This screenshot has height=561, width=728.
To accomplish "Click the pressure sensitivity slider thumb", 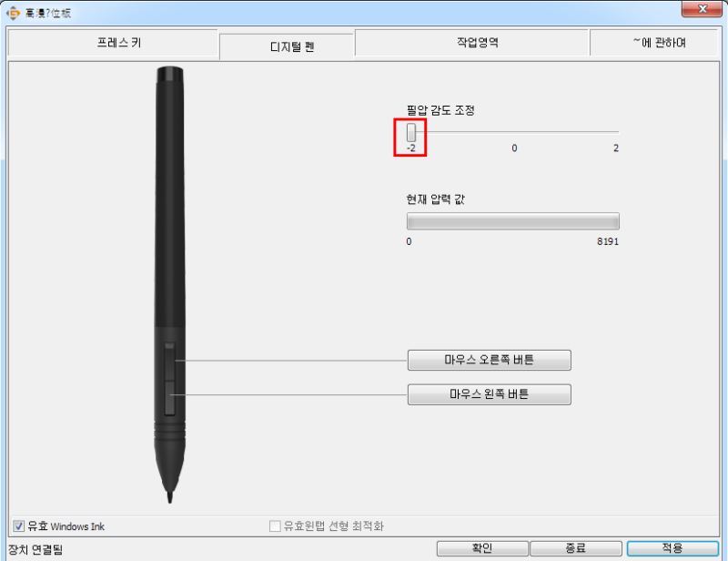I will 411,132.
